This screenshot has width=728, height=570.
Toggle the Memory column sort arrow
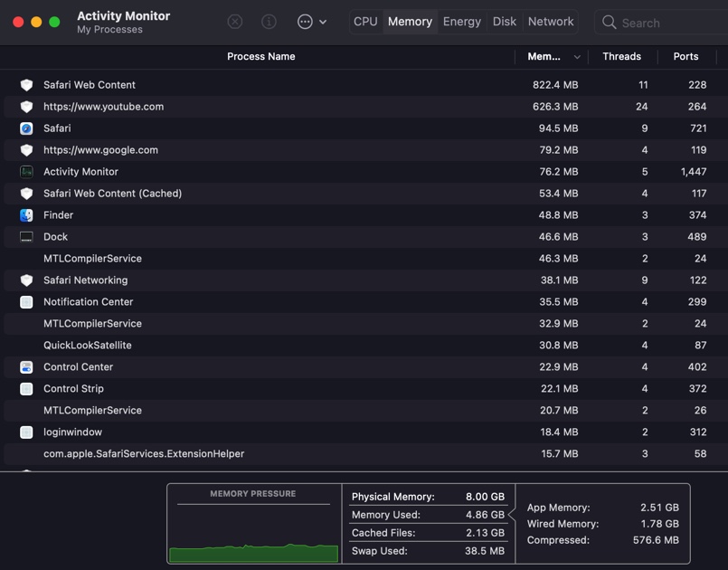point(577,57)
